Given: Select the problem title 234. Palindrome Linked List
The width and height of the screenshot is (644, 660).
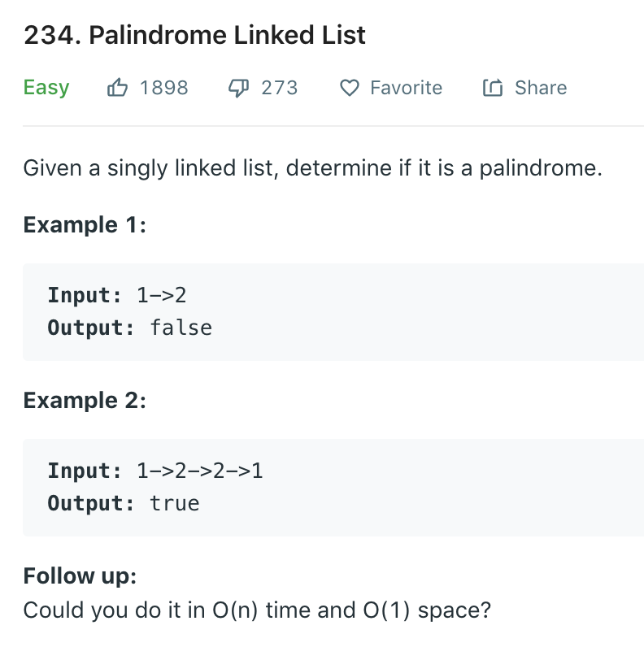Looking at the screenshot, I should pyautogui.click(x=194, y=35).
